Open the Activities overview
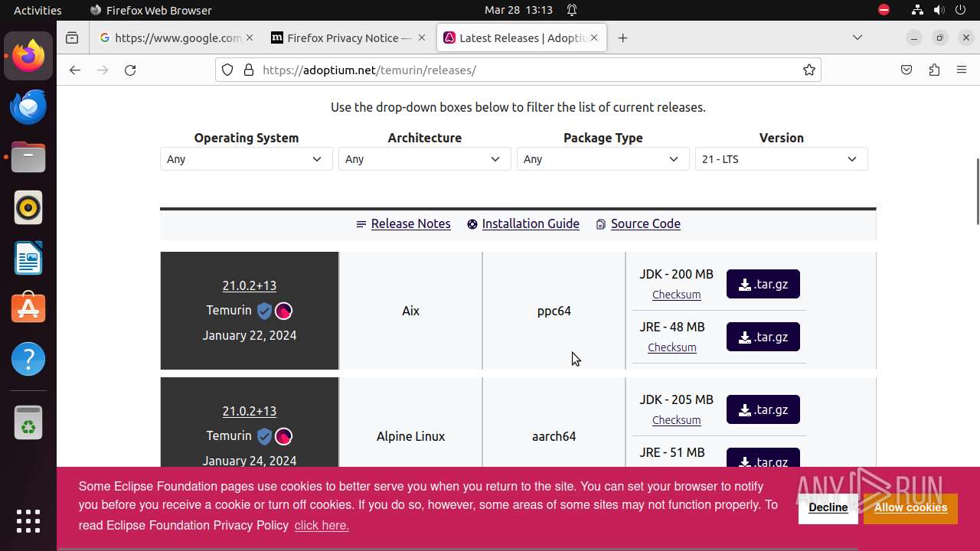The image size is (980, 551). (x=38, y=10)
